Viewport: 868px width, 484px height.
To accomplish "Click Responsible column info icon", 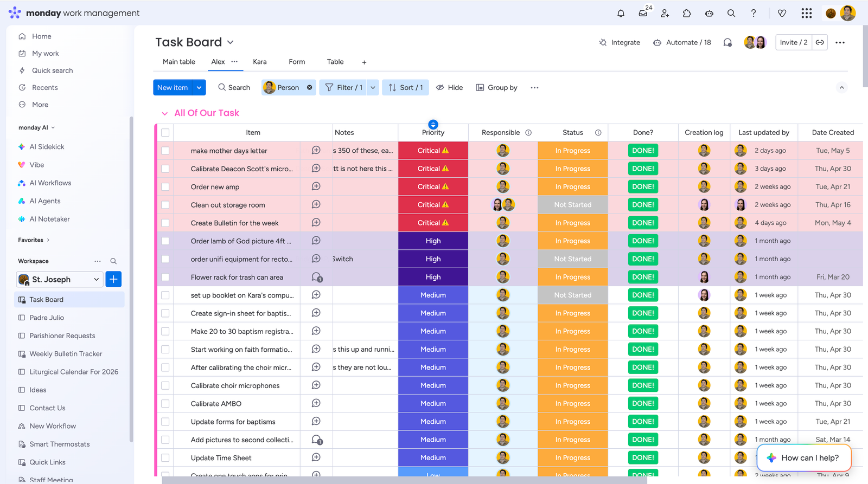I will [x=528, y=132].
